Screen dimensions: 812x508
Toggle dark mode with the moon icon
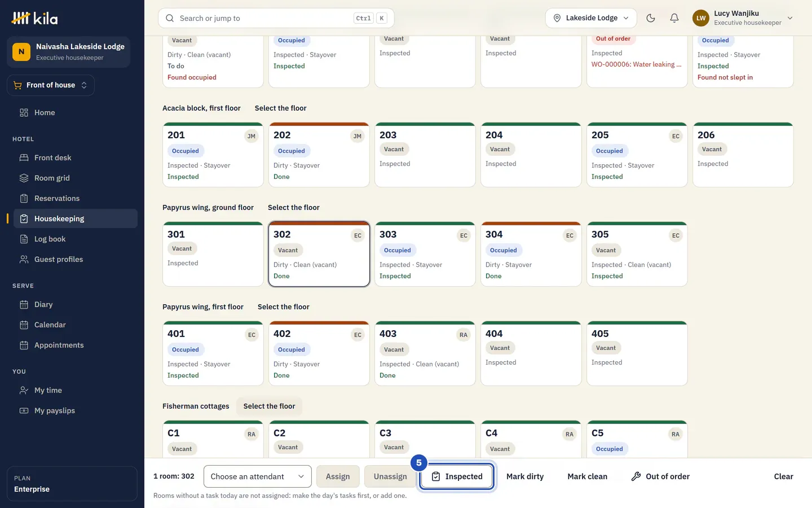tap(651, 18)
